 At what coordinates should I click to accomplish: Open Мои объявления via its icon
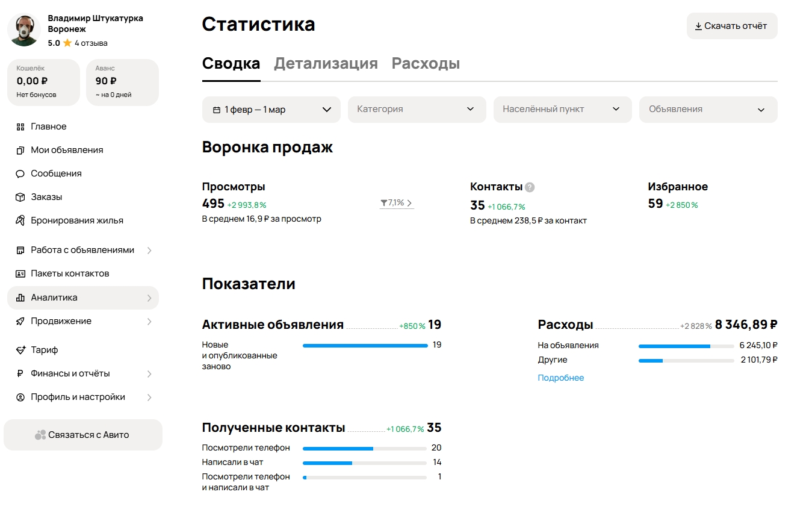20,151
